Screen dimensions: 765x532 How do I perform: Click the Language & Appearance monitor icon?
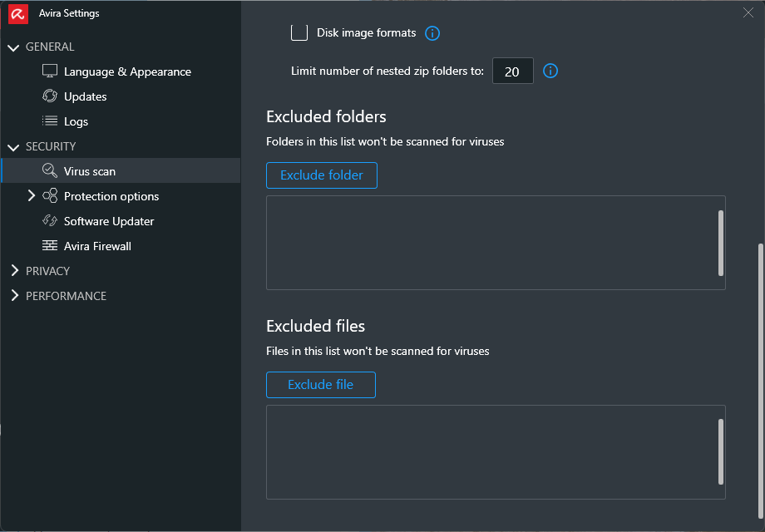pos(50,71)
